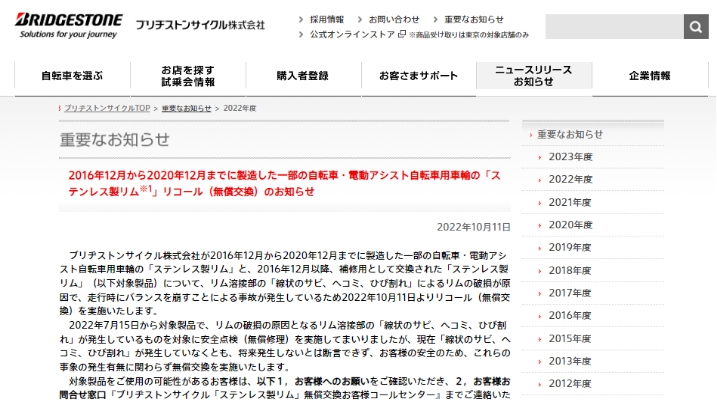Viewport: 717px width, 400px height.
Task: Select ニュースリリース お知らせ menu
Action: click(x=534, y=76)
